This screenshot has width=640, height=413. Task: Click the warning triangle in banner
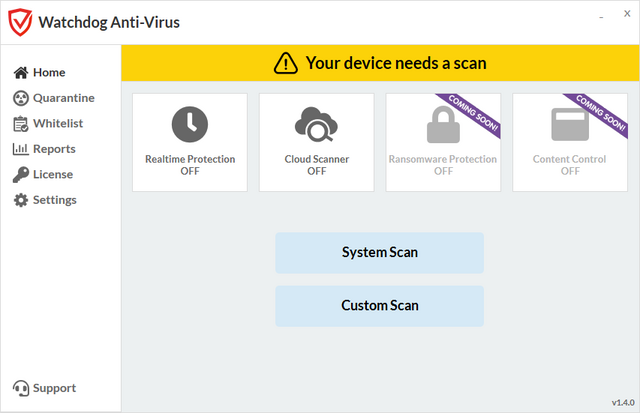(x=286, y=63)
